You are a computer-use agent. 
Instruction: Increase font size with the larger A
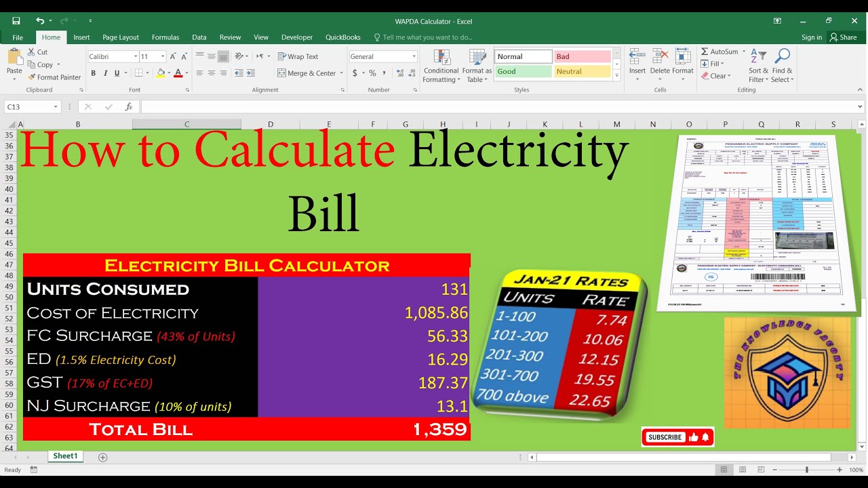(x=174, y=56)
